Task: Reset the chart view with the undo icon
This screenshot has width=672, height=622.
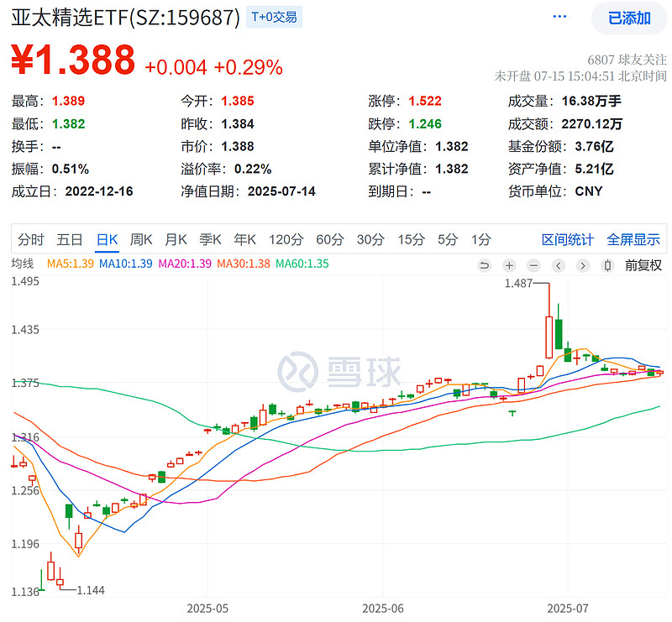Action: click(485, 265)
